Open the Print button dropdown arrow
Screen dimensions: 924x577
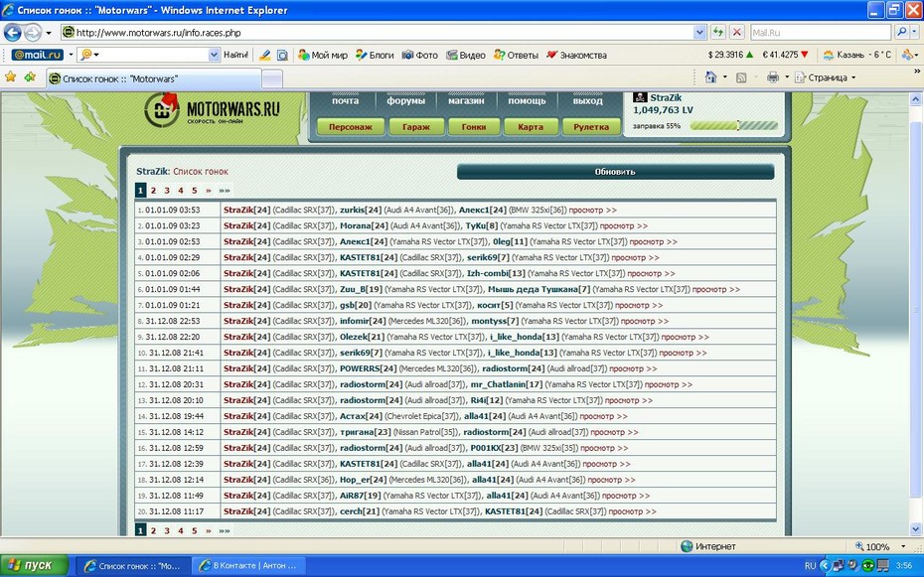click(787, 77)
